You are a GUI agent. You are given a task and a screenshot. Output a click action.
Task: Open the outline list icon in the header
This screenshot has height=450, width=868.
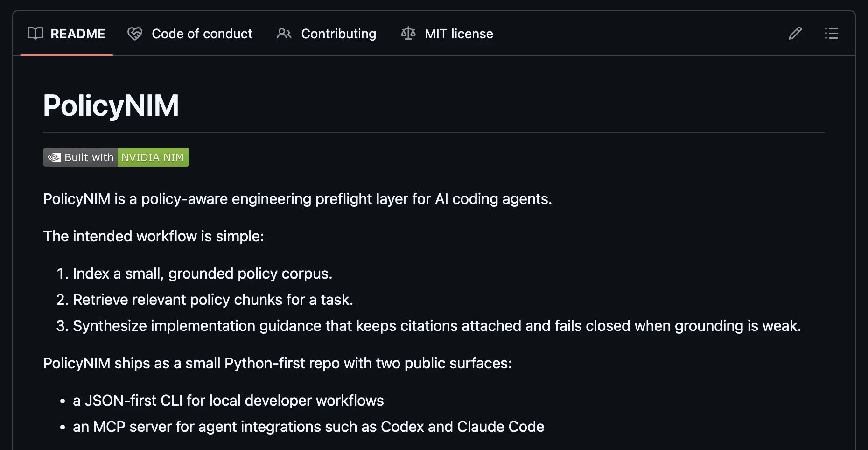coord(831,34)
